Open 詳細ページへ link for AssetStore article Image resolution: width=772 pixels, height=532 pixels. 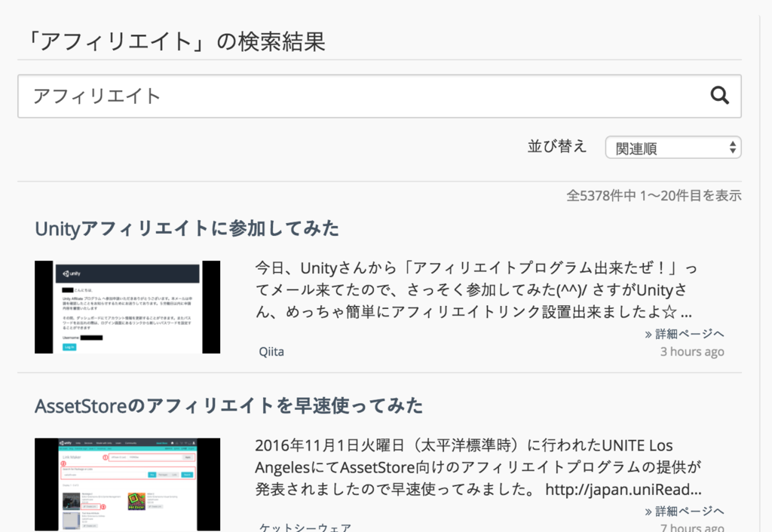click(x=685, y=512)
